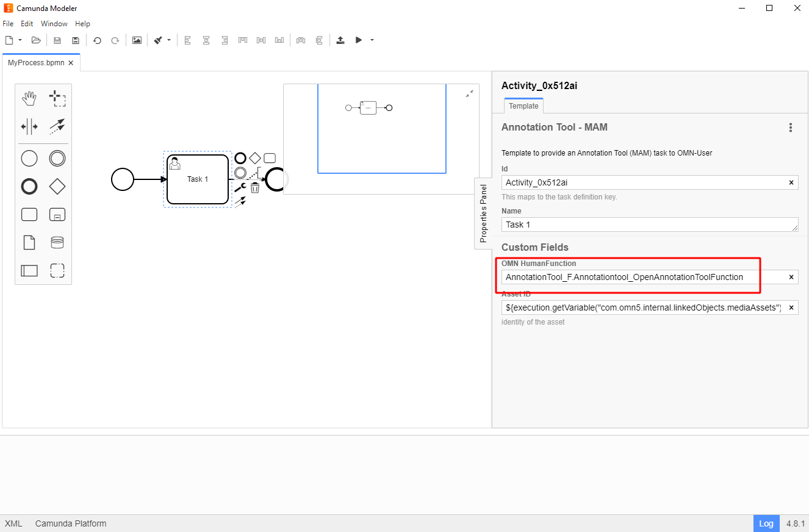Click the wrench change-type icon
This screenshot has width=809, height=532.
(240, 188)
